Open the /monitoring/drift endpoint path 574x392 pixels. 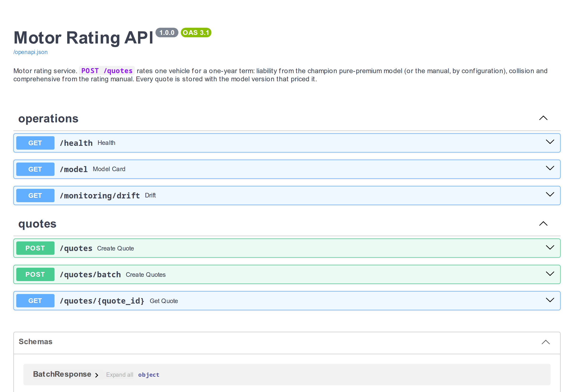click(x=100, y=196)
